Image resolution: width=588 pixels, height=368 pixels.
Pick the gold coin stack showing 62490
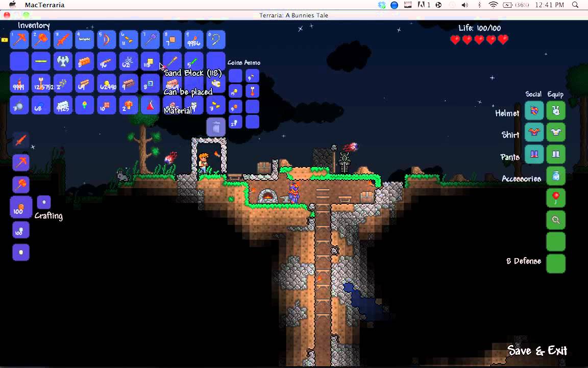point(107,83)
